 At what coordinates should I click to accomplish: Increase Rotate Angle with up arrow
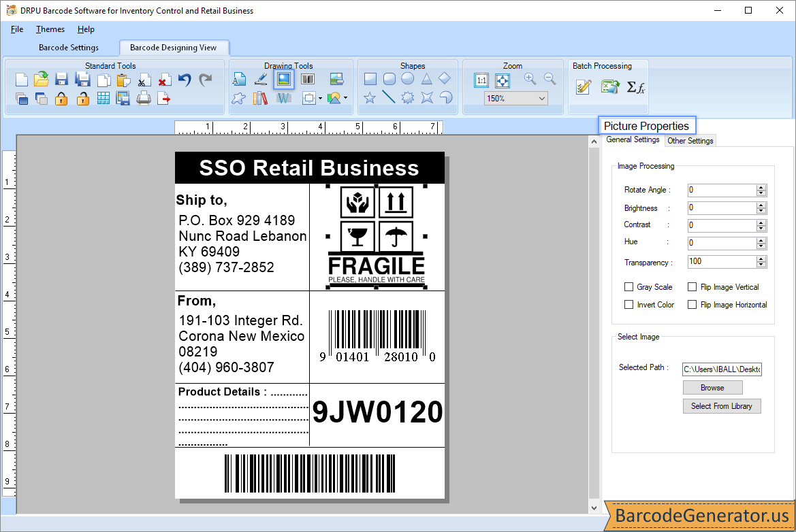pos(761,187)
